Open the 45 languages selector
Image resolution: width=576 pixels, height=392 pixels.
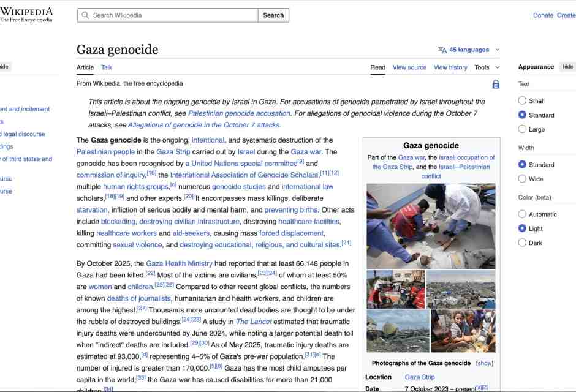click(x=469, y=50)
